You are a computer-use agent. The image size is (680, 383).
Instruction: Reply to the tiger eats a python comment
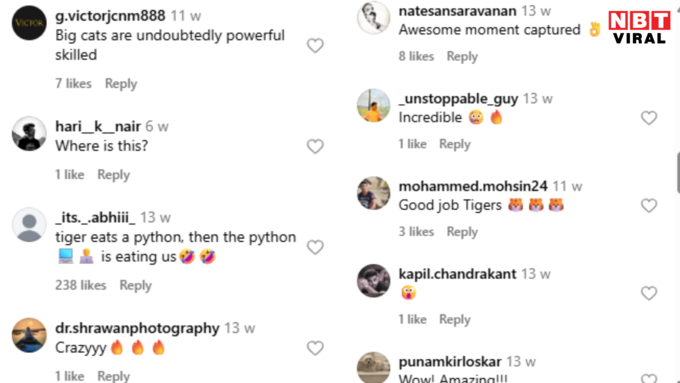(136, 285)
